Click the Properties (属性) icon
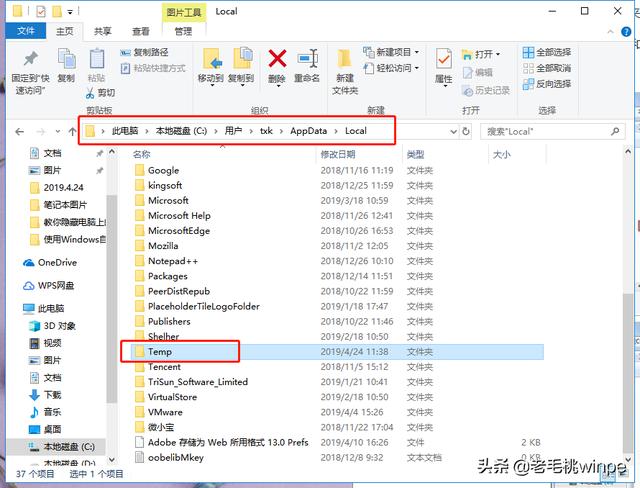The height and width of the screenshot is (488, 640). [444, 60]
